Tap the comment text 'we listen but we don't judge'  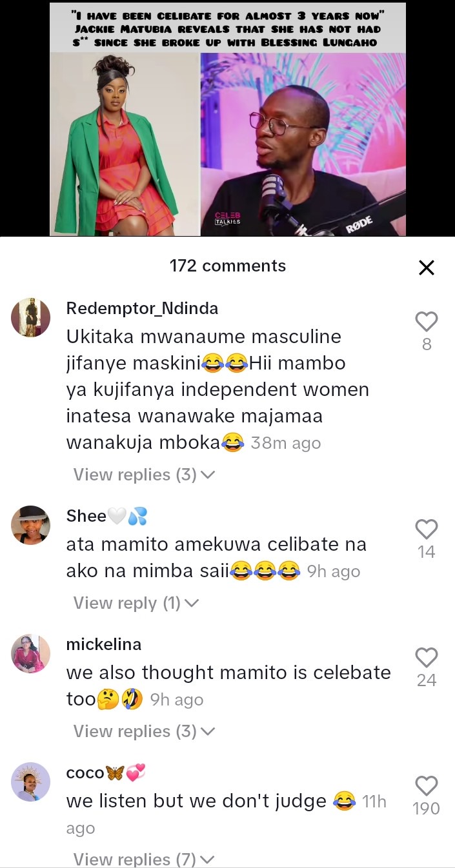[196, 802]
